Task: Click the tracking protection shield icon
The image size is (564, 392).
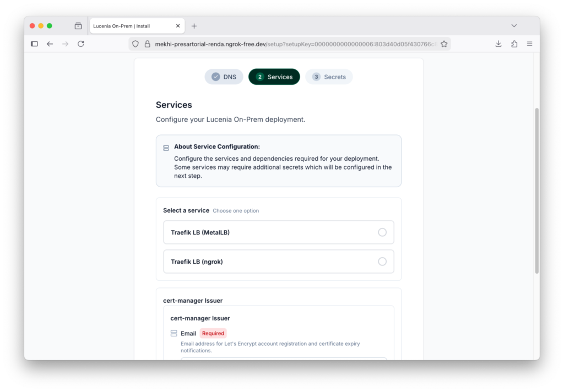Action: click(135, 44)
